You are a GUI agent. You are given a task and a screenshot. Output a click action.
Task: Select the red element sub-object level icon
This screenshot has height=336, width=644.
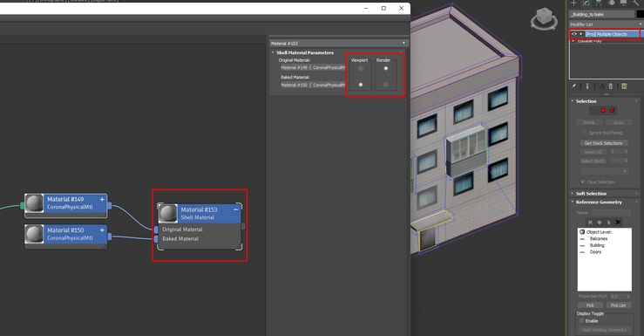tap(613, 110)
